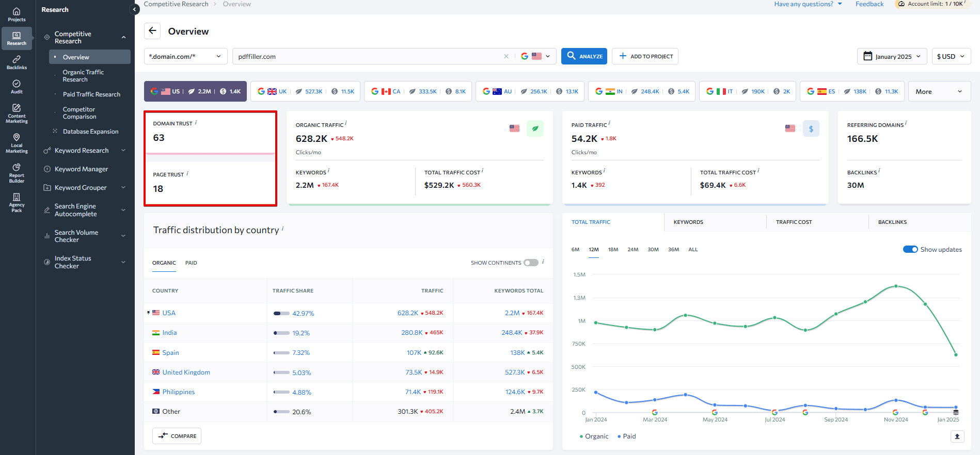
Task: Open Organic Traffic Research in sidebar
Action: tap(83, 76)
